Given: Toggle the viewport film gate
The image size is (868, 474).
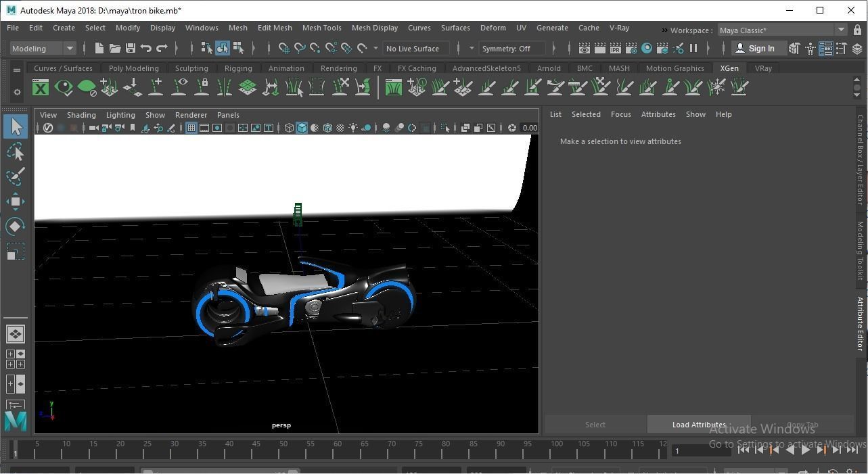Looking at the screenshot, I should [204, 128].
